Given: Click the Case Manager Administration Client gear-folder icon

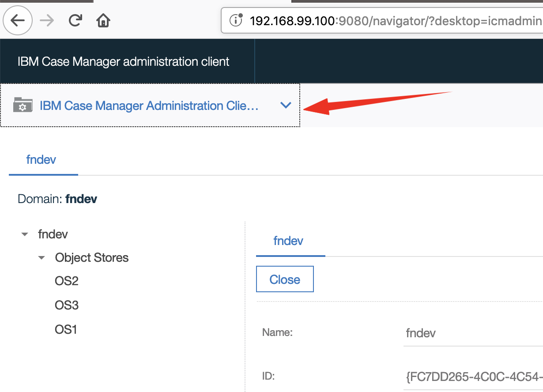Looking at the screenshot, I should pos(23,105).
